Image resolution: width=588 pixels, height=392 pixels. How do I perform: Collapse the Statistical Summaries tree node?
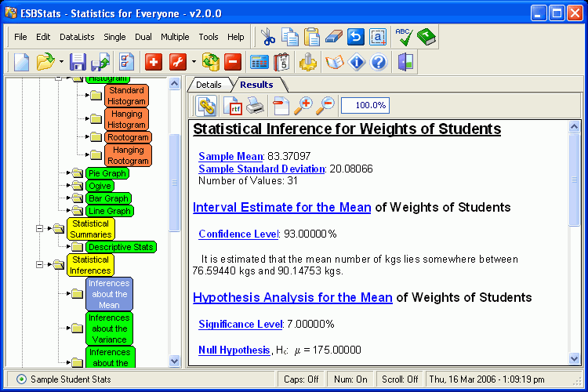pos(39,229)
